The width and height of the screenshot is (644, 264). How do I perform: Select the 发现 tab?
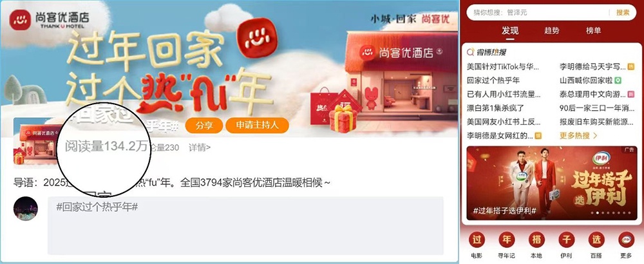coord(510,30)
